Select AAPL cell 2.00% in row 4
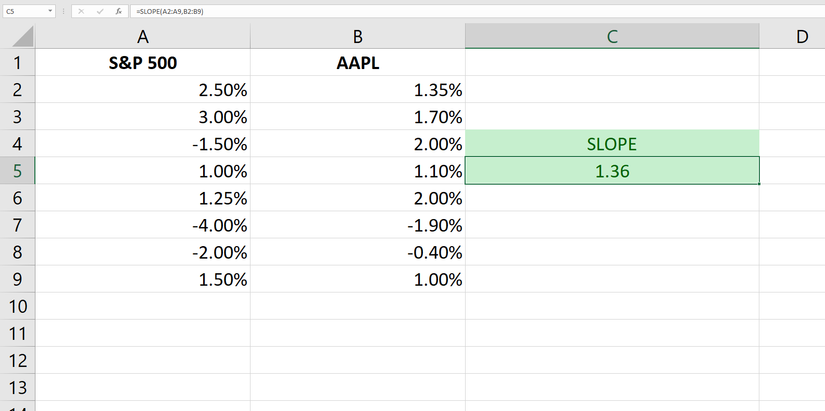 click(x=358, y=144)
